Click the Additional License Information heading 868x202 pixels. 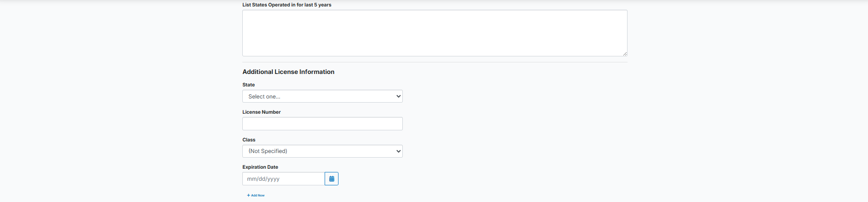[x=288, y=72]
